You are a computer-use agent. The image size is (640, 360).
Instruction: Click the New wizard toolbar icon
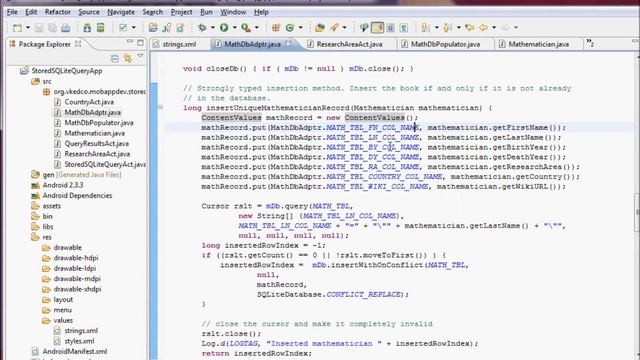coord(18,28)
